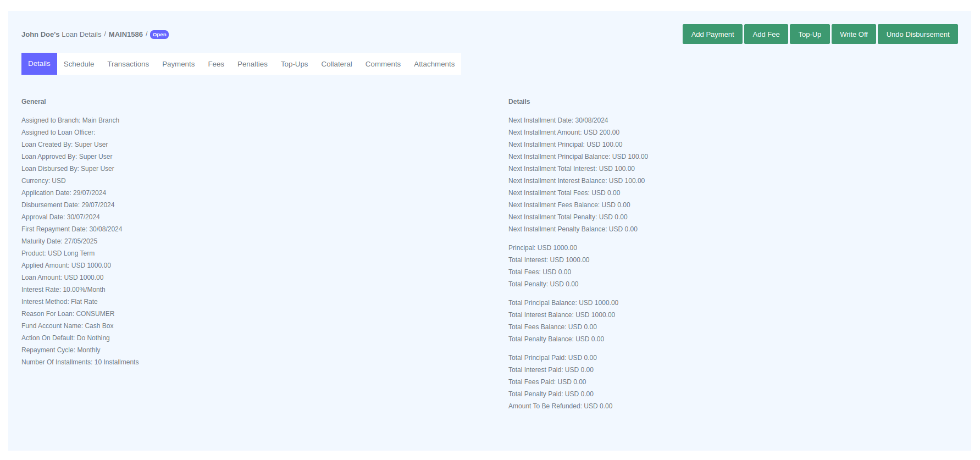Click 'Loan Created By: Super User' line
980x460 pixels.
[65, 145]
